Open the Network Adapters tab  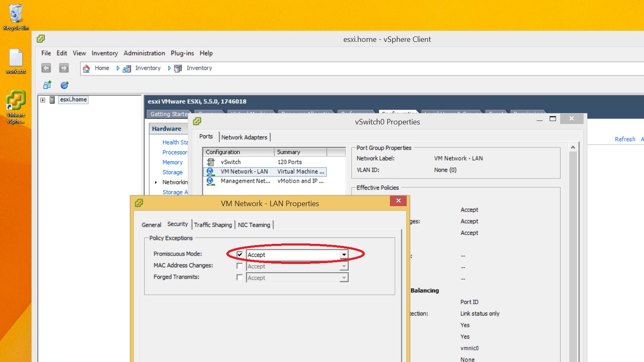pos(244,137)
